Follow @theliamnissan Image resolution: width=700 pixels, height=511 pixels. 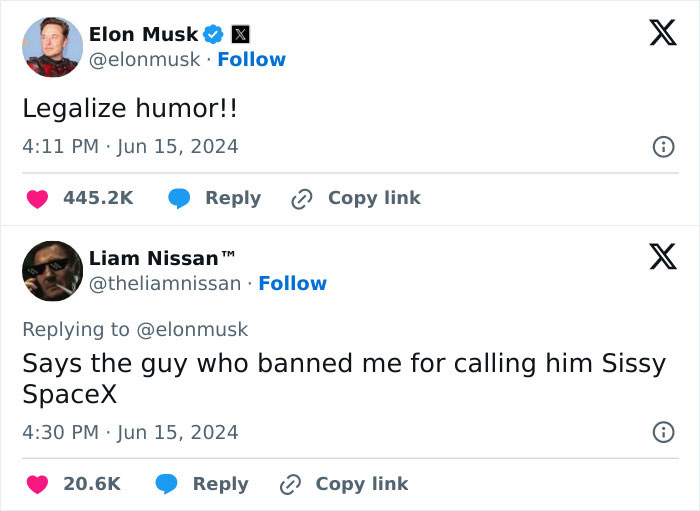click(x=292, y=283)
